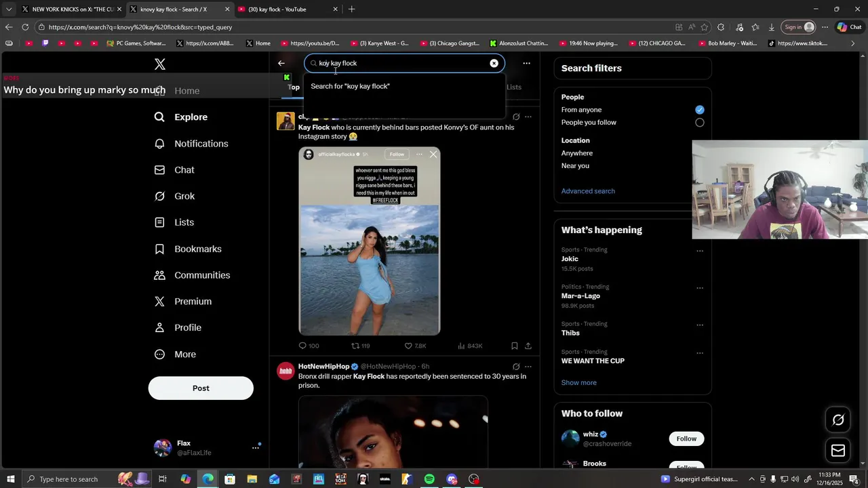Switch to the Top results tab
The image size is (868, 488).
[294, 87]
